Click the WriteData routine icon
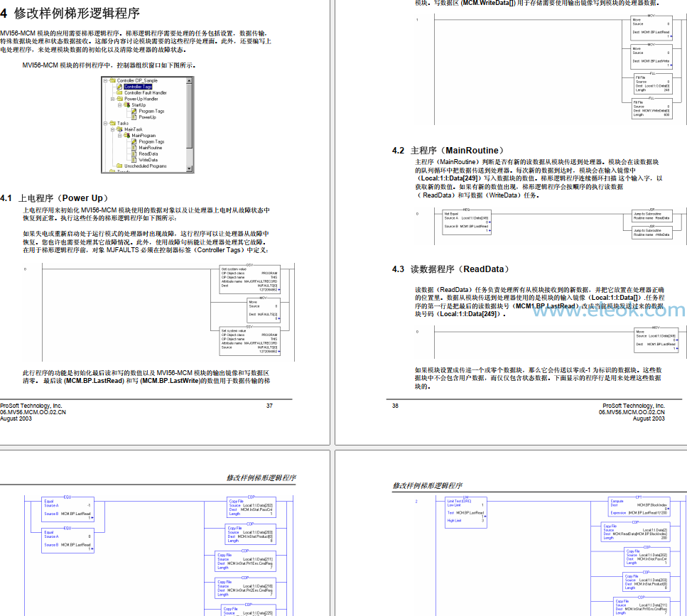Image resolution: width=687 pixels, height=616 pixels. click(x=134, y=161)
